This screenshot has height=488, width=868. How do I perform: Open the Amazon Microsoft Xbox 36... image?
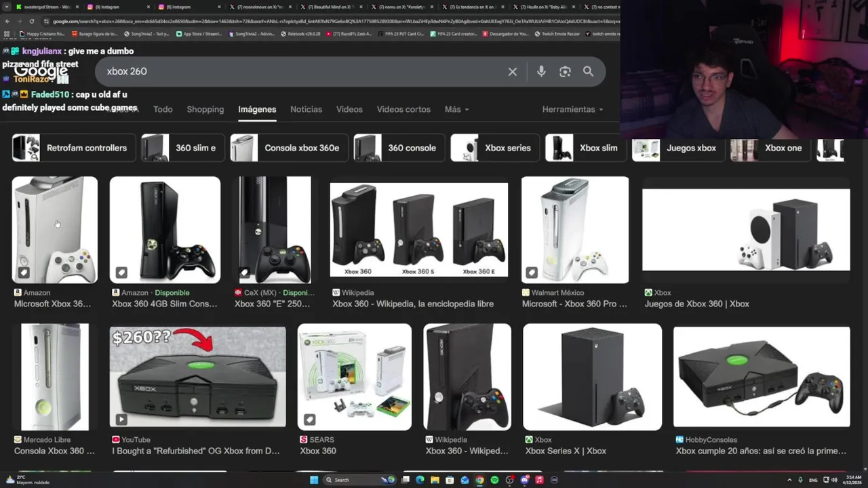tap(54, 230)
